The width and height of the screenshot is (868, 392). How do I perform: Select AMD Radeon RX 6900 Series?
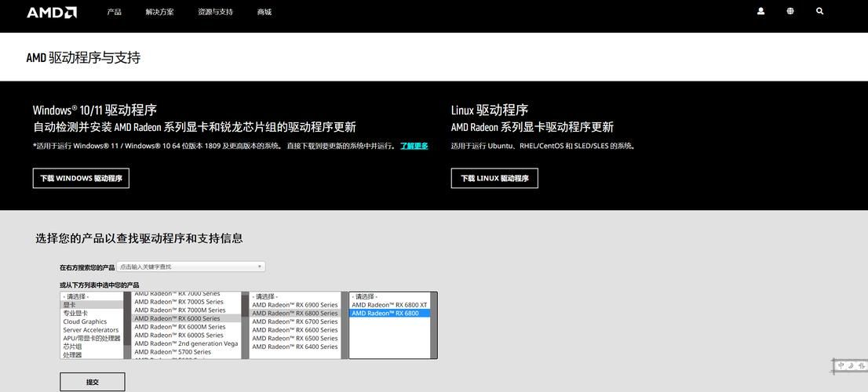[295, 305]
